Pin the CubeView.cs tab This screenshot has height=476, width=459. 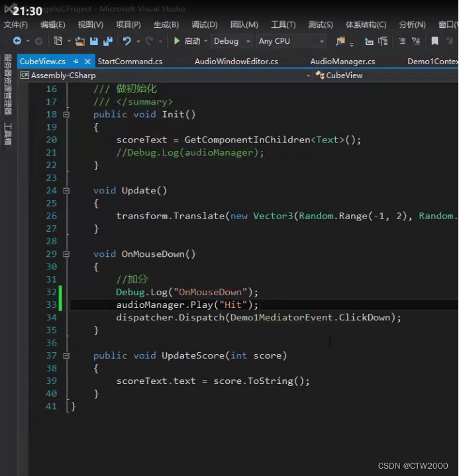coord(76,62)
